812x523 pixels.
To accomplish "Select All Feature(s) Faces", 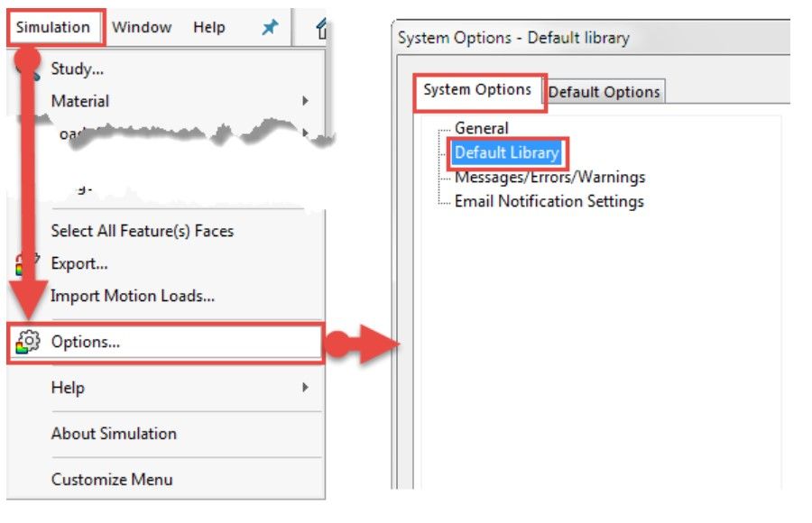I will (142, 231).
